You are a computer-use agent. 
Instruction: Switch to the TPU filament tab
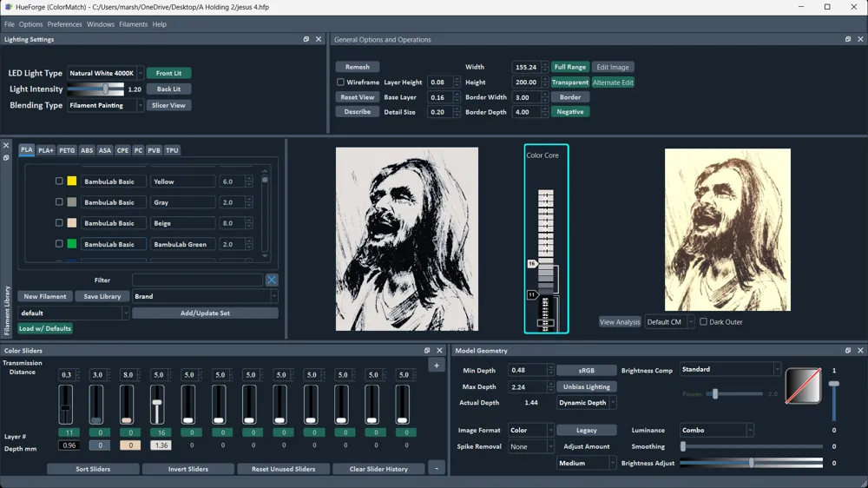click(x=172, y=150)
